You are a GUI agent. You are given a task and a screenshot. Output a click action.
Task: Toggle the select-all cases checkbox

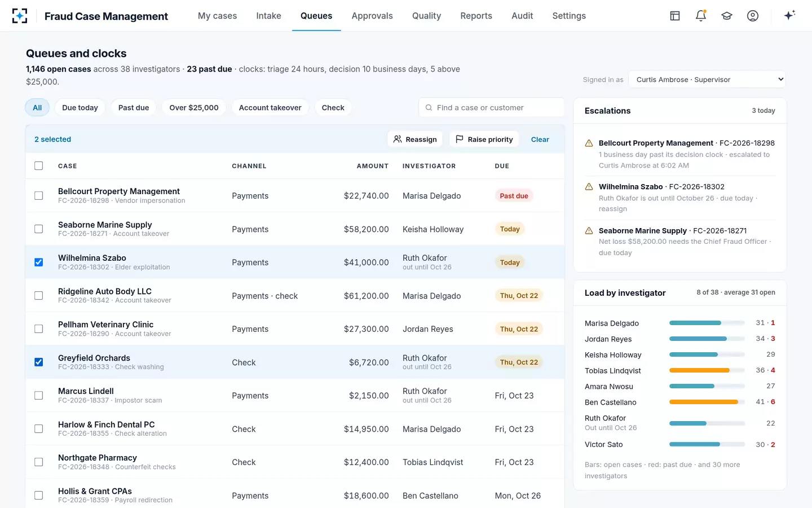tap(38, 165)
